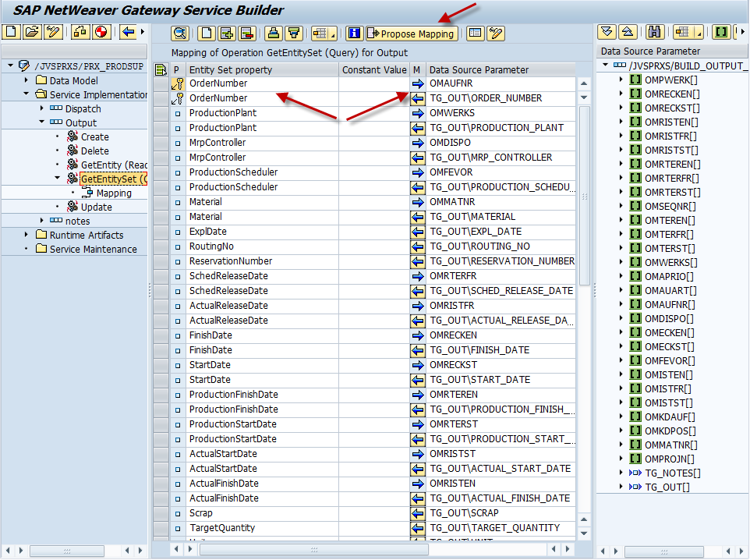
Task: Click the blank page create icon in mapping toolbar
Action: (207, 33)
